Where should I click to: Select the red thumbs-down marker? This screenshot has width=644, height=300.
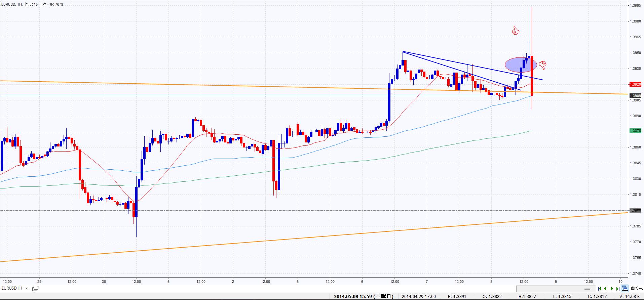tap(542, 65)
